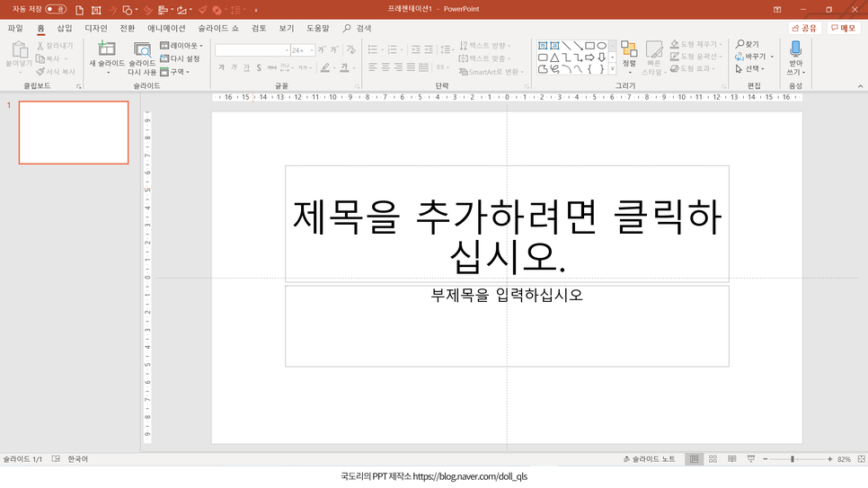Image resolution: width=868 pixels, height=488 pixels.
Task: Switch to reading view icon
Action: pyautogui.click(x=731, y=459)
